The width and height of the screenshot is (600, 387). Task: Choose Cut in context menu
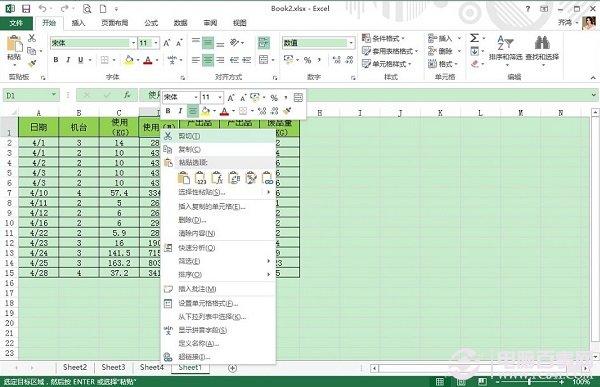[218, 136]
